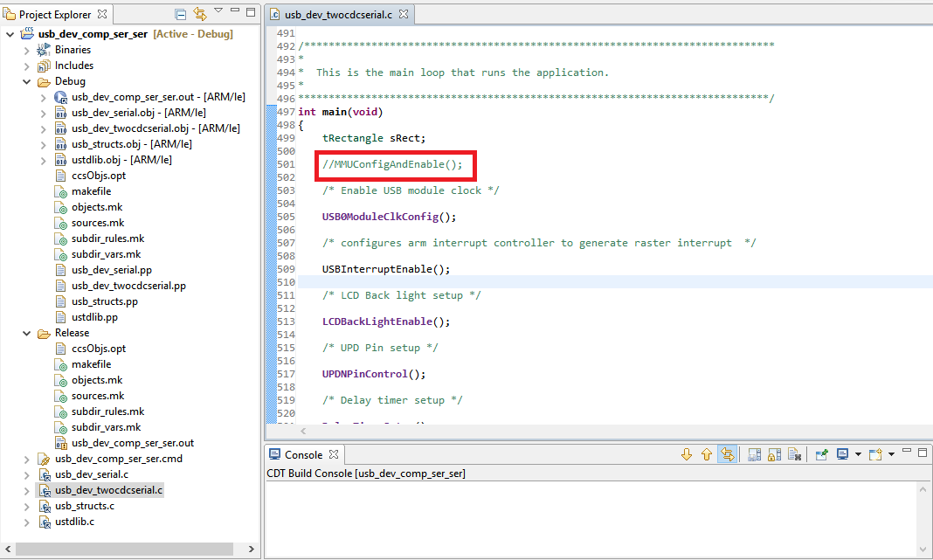Toggle Link with Editor in Project Explorer

(x=200, y=14)
